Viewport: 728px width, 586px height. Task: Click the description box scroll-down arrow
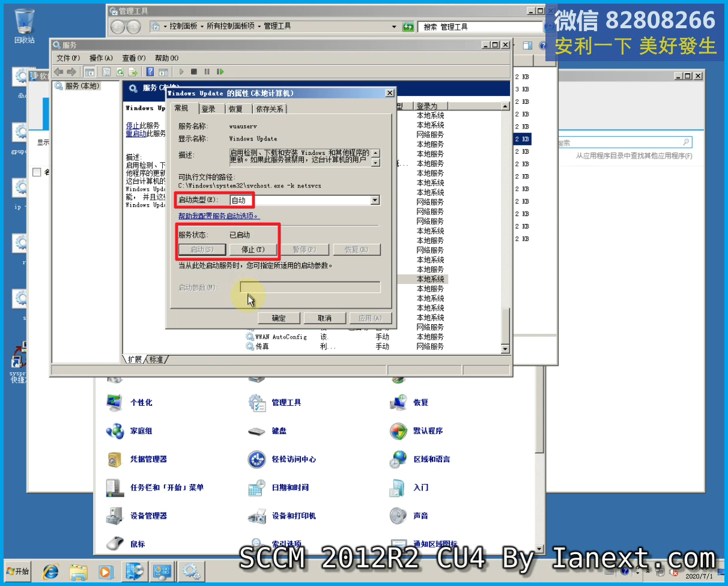point(376,162)
